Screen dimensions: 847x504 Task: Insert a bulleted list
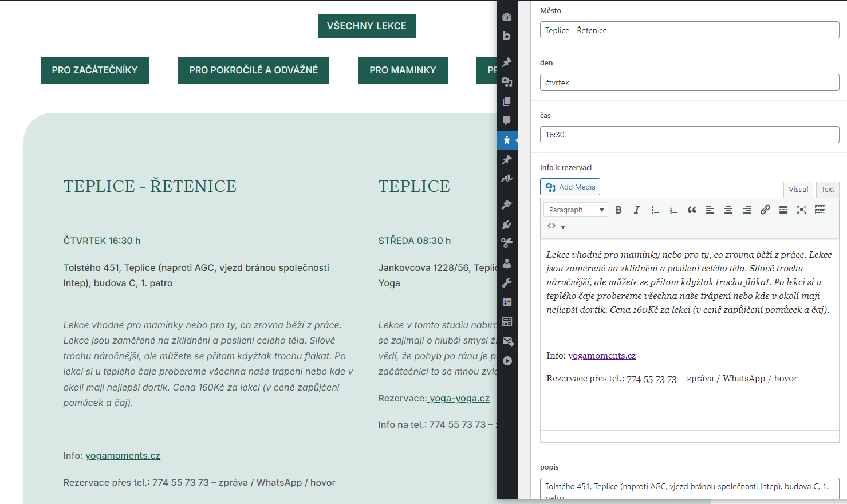pyautogui.click(x=655, y=210)
